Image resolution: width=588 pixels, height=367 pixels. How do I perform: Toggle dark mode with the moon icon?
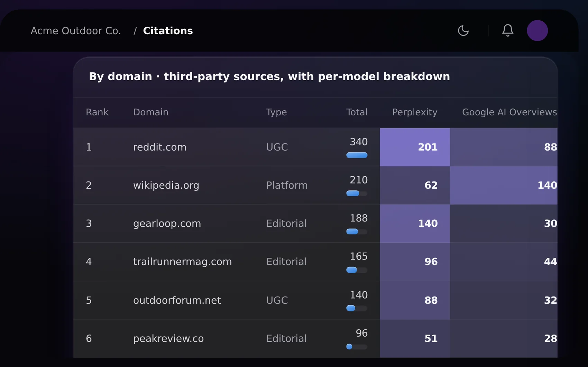click(x=463, y=30)
